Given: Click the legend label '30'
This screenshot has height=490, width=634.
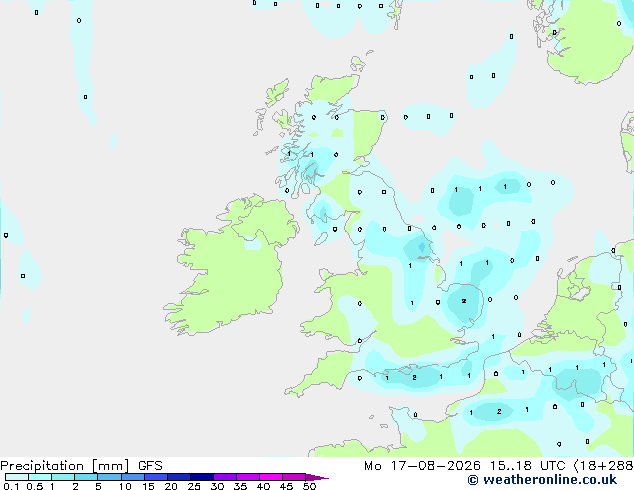Looking at the screenshot, I should pos(217,486).
